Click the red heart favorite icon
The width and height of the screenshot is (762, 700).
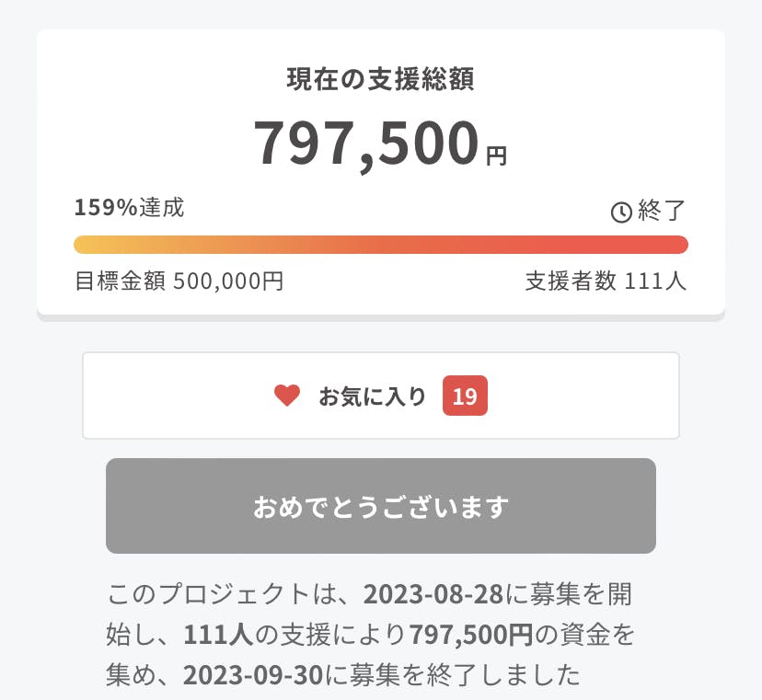pyautogui.click(x=287, y=396)
